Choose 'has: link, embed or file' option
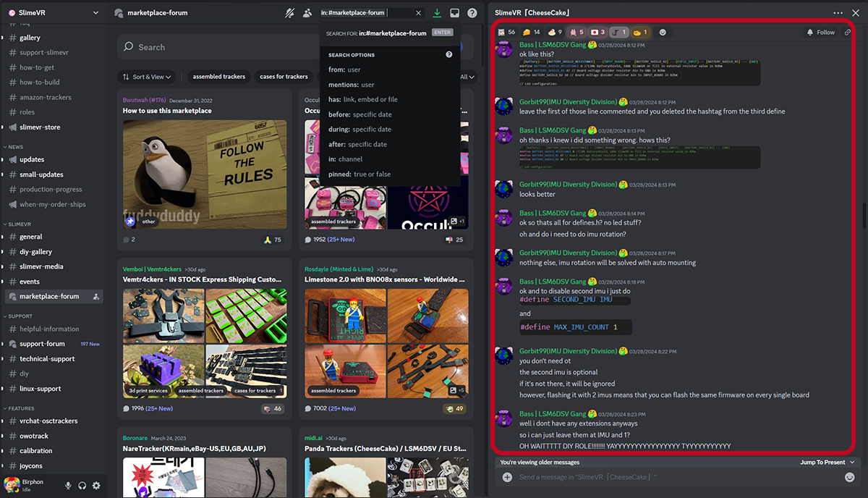The image size is (868, 498). 362,99
